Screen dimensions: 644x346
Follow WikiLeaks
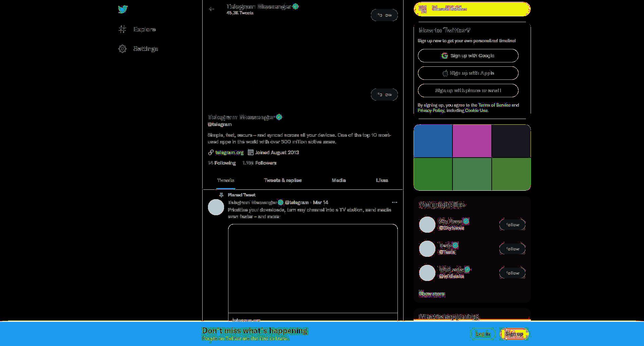[512, 273]
